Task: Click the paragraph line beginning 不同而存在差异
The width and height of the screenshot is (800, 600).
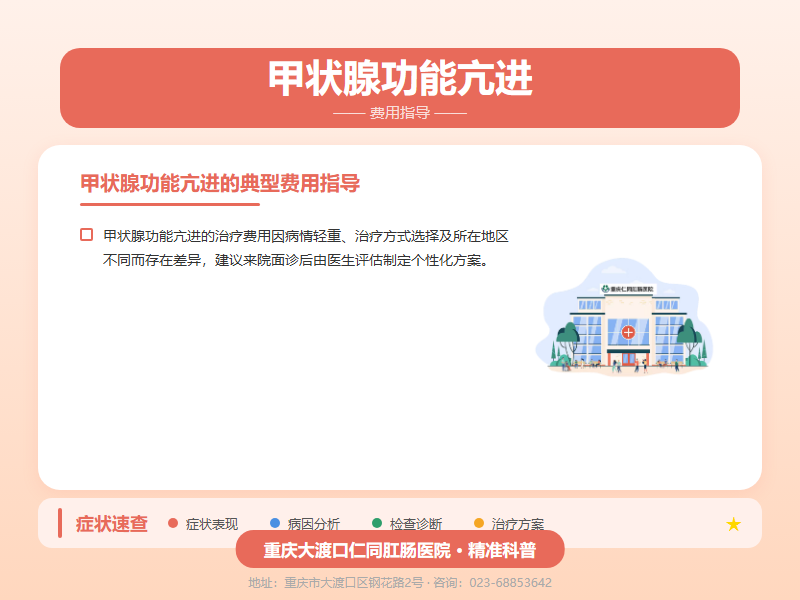Action: point(296,260)
